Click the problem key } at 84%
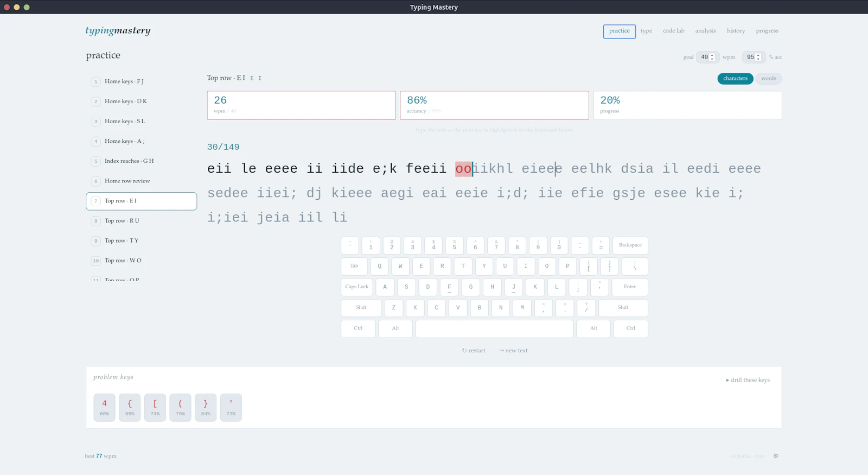The width and height of the screenshot is (868, 475). pyautogui.click(x=206, y=408)
